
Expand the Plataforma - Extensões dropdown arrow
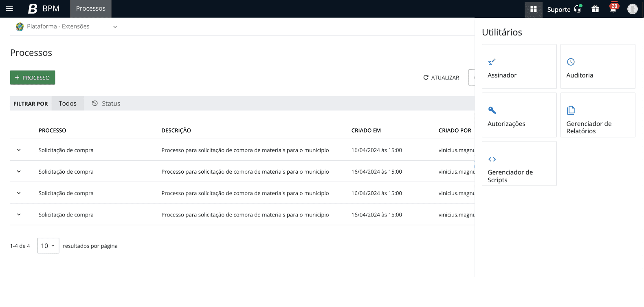[x=115, y=27]
